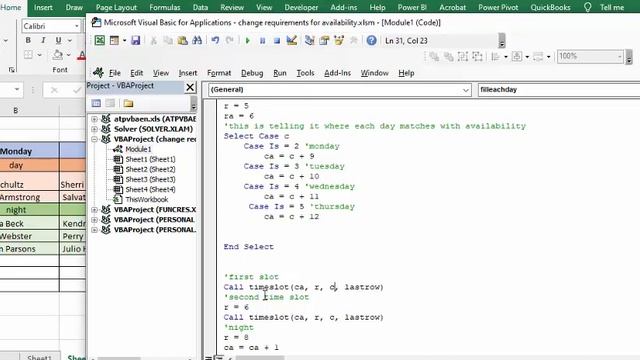The height and width of the screenshot is (360, 640).
Task: Click the View Microsoft Excel toolbar icon
Action: coord(100,40)
